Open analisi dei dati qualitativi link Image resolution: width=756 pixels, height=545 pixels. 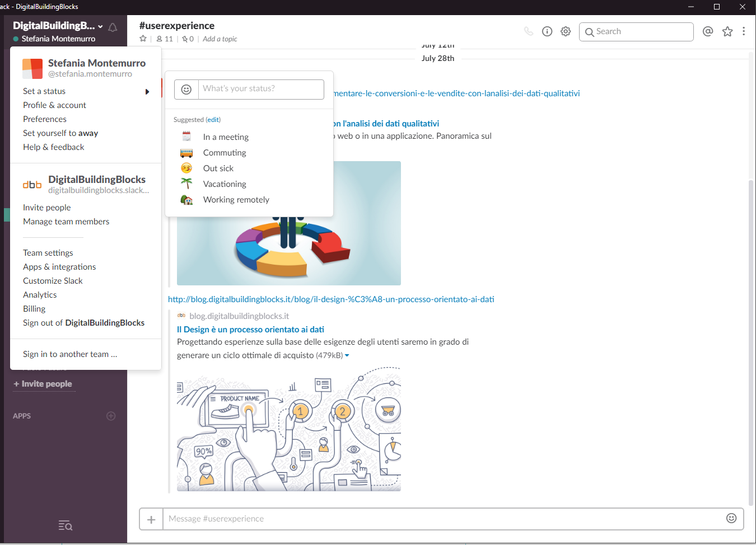click(386, 124)
